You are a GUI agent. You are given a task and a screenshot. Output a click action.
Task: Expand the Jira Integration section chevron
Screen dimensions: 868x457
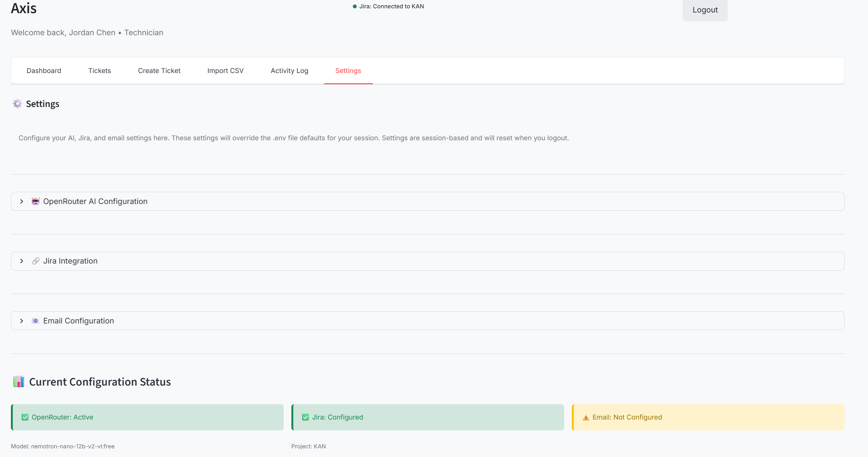(x=21, y=261)
